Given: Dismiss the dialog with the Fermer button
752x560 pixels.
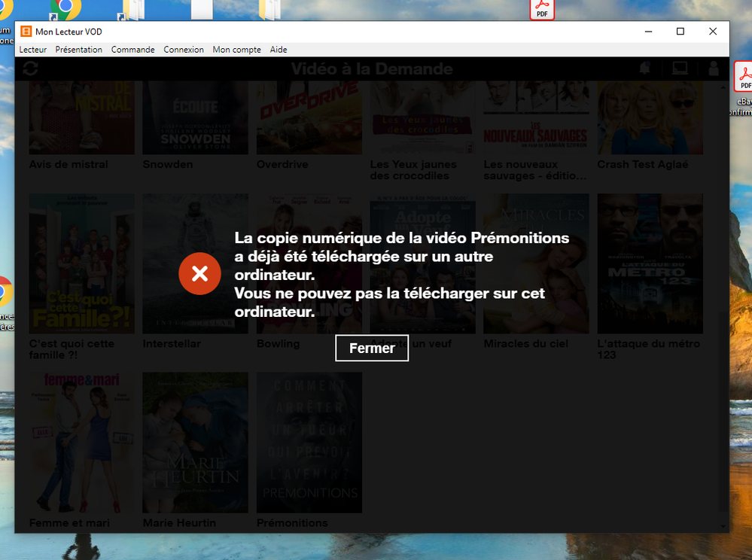Looking at the screenshot, I should pyautogui.click(x=372, y=348).
